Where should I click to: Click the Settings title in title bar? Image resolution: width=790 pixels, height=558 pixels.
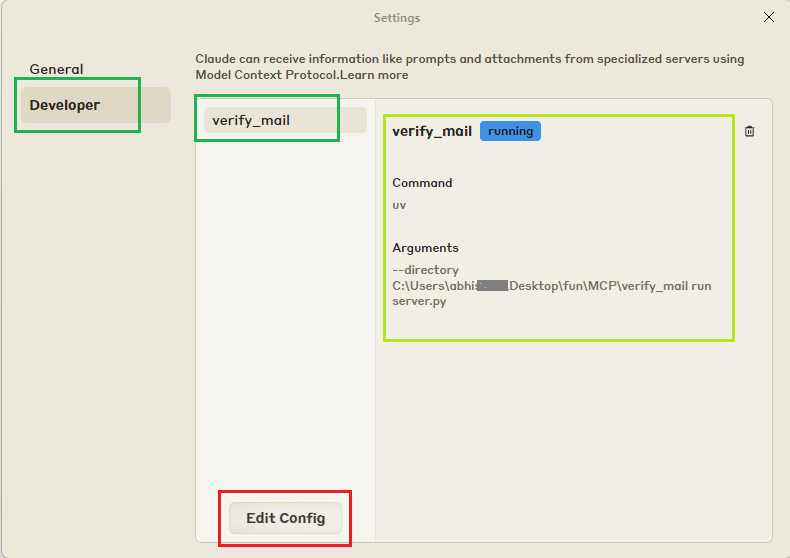(x=396, y=18)
